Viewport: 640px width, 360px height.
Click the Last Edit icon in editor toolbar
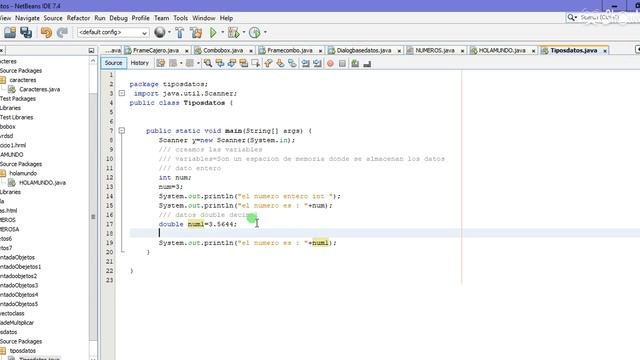(161, 63)
